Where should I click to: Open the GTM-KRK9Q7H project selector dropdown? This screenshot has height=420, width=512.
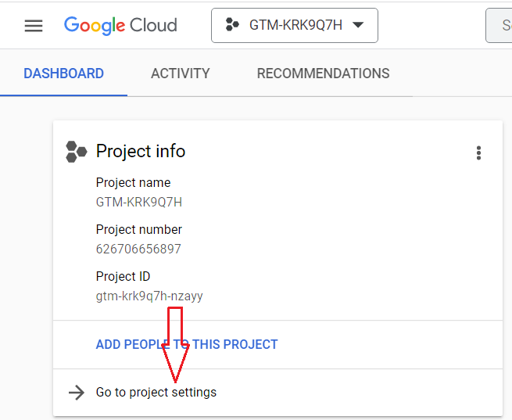tap(295, 26)
